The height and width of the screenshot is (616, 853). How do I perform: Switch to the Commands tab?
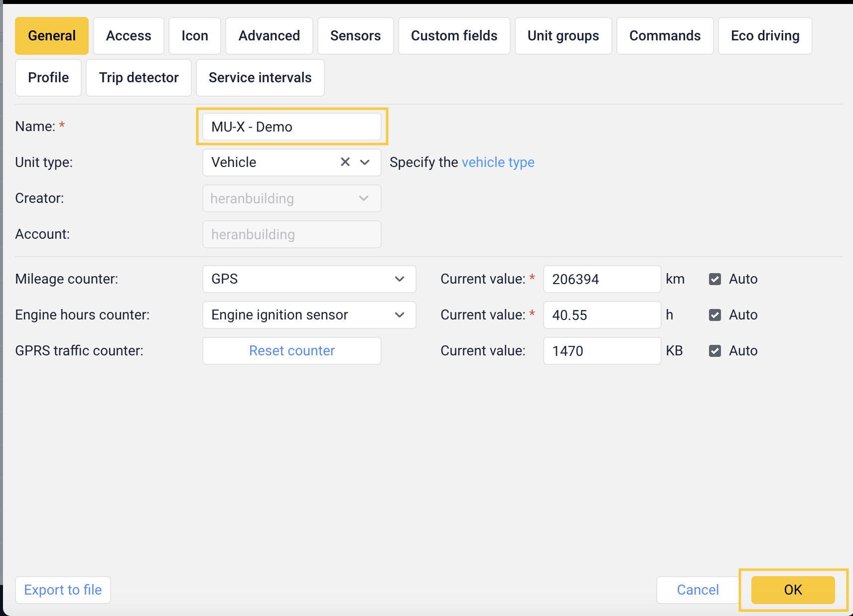(665, 36)
